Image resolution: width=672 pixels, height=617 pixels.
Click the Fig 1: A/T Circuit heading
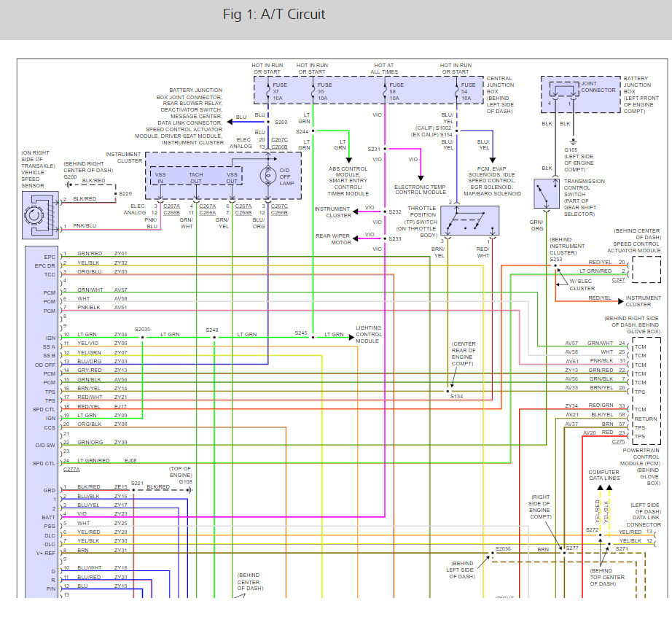pos(274,14)
